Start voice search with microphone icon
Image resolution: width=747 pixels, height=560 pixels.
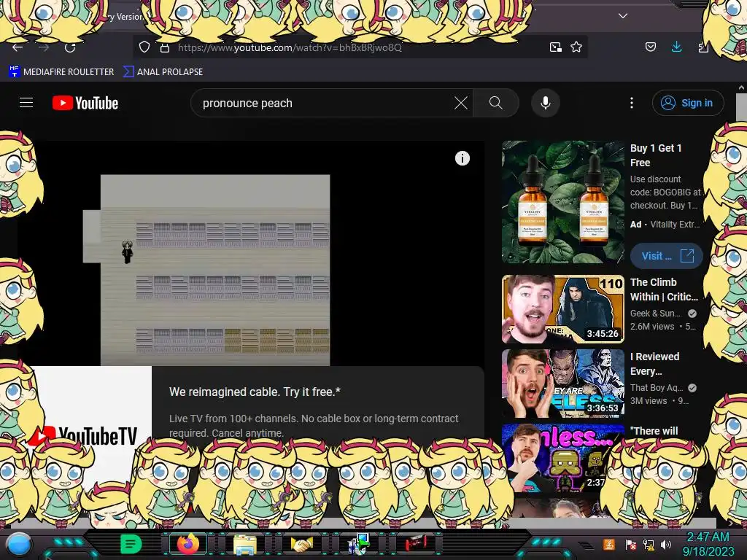[x=546, y=103]
